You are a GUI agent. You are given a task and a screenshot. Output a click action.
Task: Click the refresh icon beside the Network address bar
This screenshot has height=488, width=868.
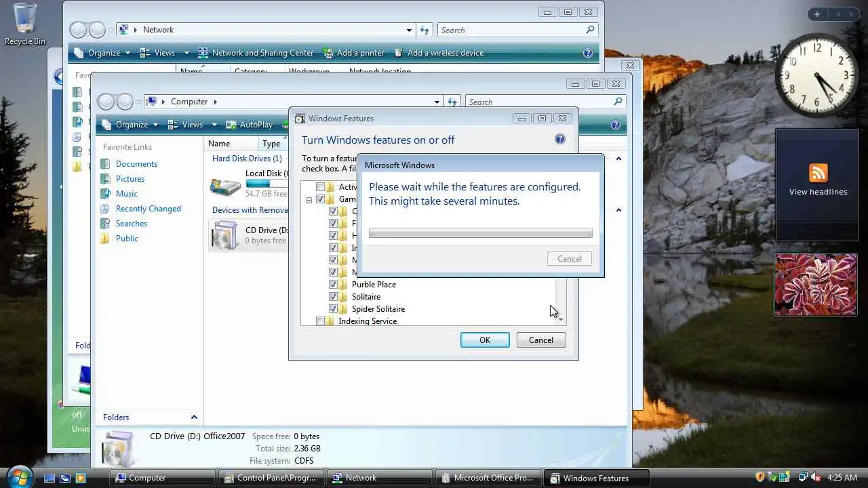425,30
